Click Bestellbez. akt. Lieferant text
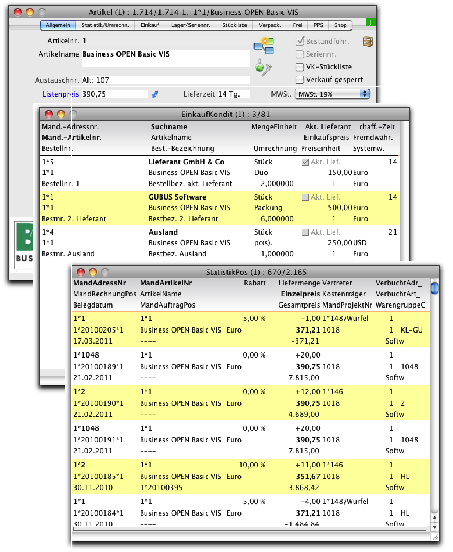The height and width of the screenshot is (552, 453). tap(190, 184)
